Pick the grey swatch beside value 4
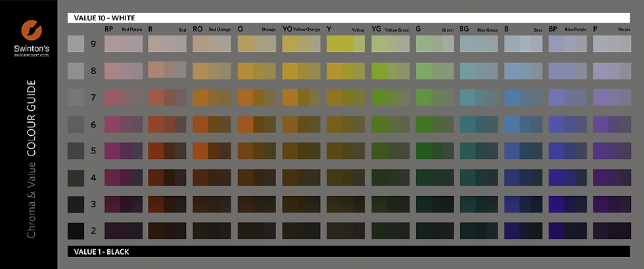644x269 pixels. (76, 178)
